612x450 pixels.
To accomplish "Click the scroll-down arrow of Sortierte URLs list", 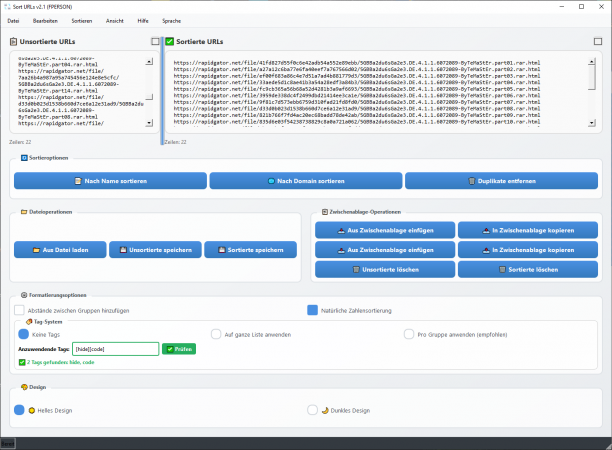I will (x=592, y=123).
